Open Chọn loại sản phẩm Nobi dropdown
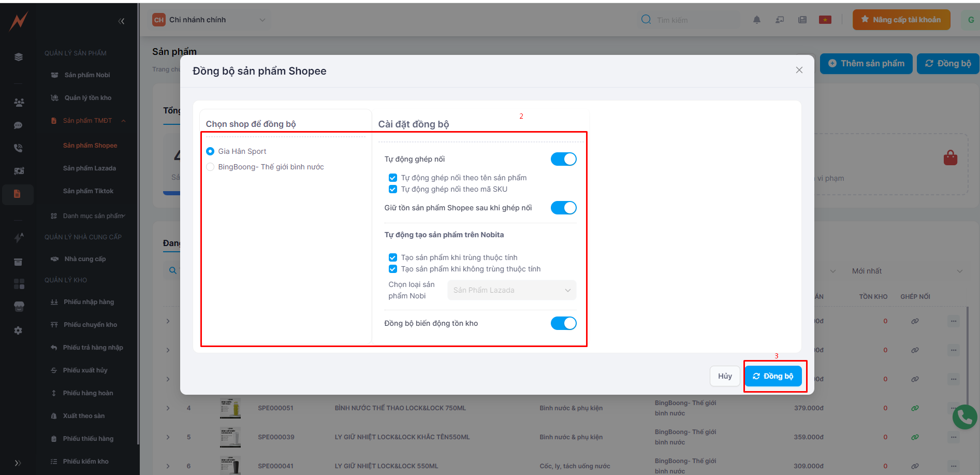Viewport: 980px width, 475px height. click(x=511, y=290)
